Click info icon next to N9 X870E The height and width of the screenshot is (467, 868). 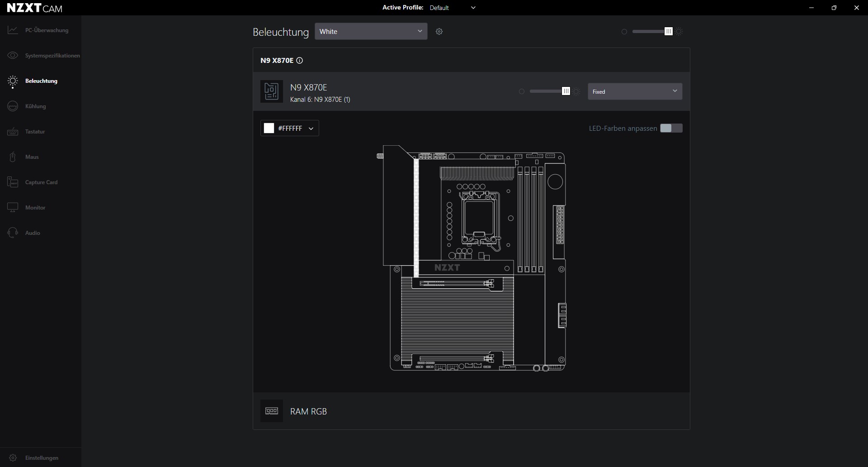pyautogui.click(x=299, y=61)
